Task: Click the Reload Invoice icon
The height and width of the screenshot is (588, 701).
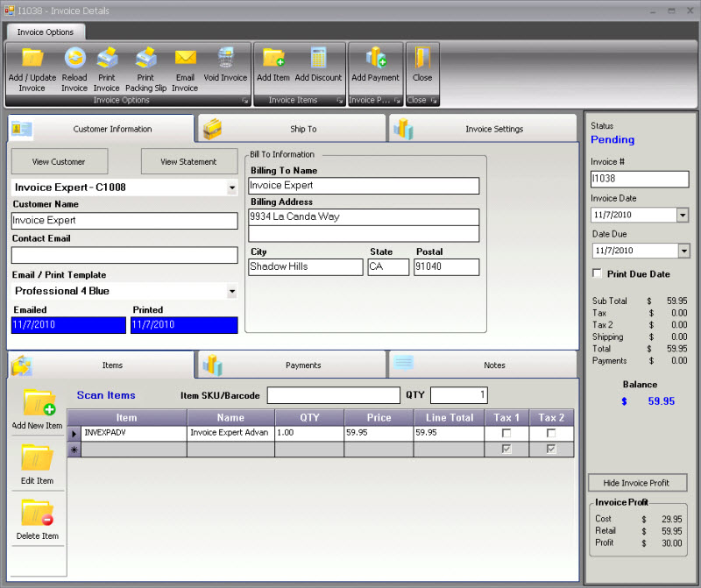Action: [74, 58]
